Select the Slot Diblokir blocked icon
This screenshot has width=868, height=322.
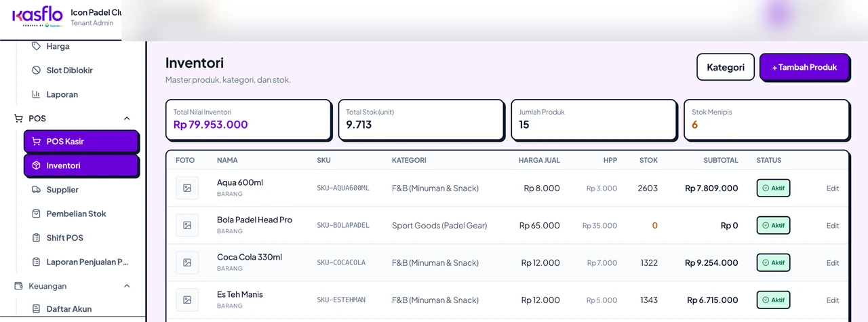coord(36,71)
